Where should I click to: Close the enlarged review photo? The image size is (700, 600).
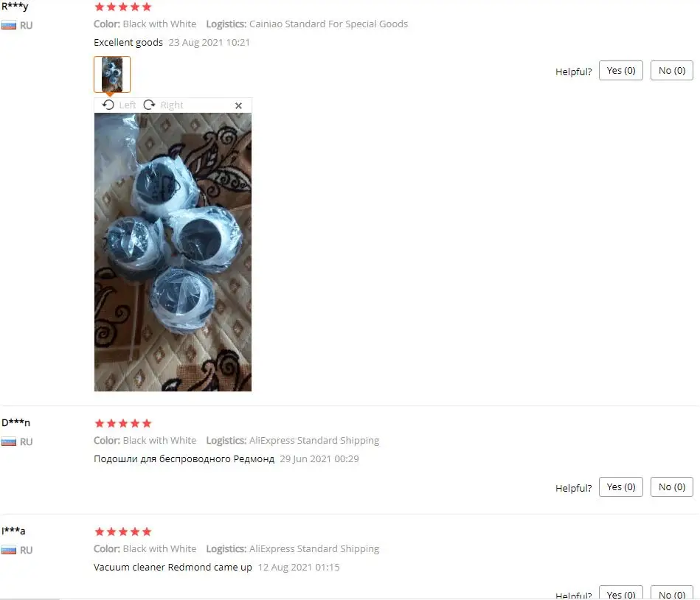[x=238, y=105]
